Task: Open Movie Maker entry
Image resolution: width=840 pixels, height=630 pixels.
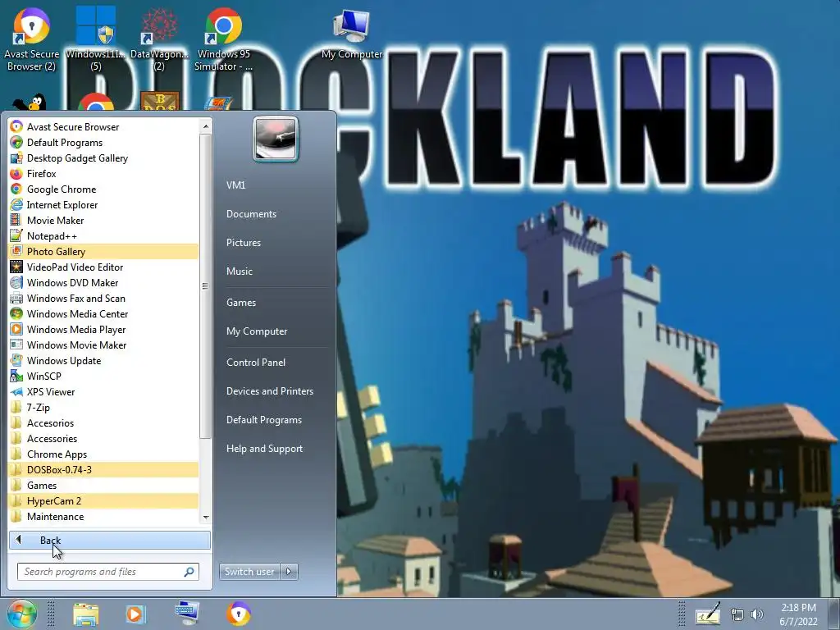Action: (104, 220)
